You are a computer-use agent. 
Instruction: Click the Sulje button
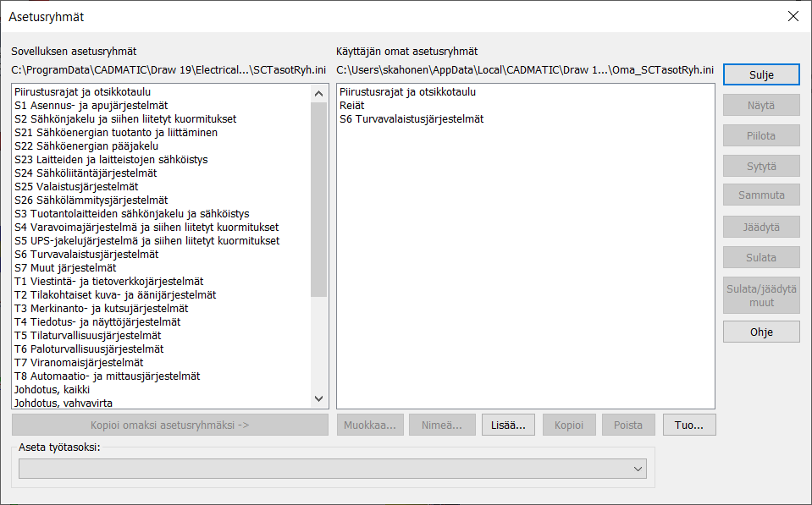pyautogui.click(x=761, y=74)
